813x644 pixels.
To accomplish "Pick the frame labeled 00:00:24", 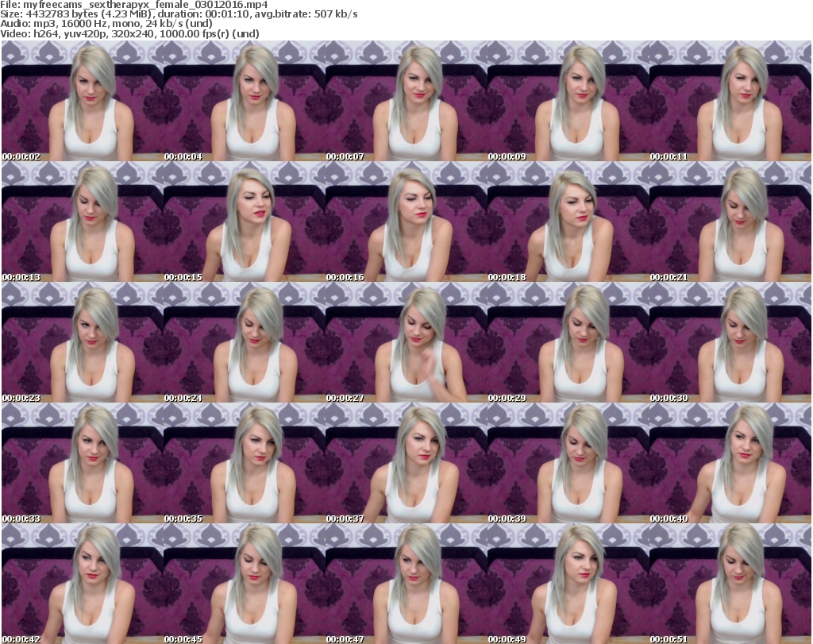I will (245, 342).
